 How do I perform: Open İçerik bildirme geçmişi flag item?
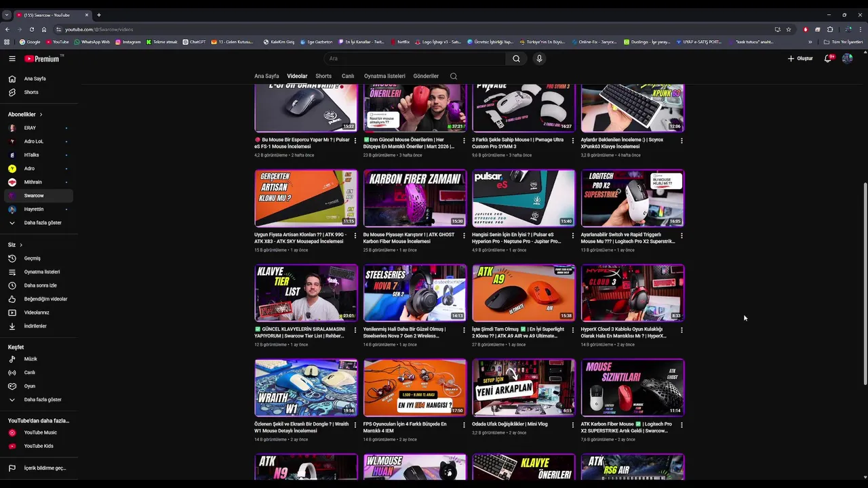[39, 468]
